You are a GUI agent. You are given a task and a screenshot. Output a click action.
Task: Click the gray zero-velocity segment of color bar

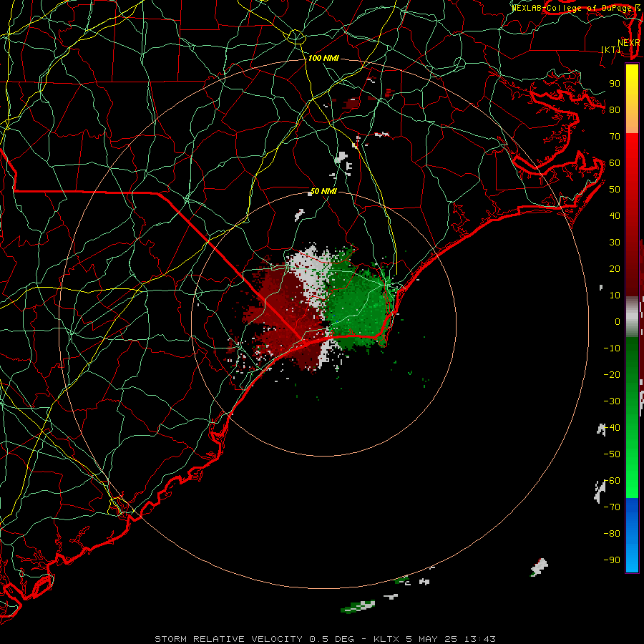point(632,317)
